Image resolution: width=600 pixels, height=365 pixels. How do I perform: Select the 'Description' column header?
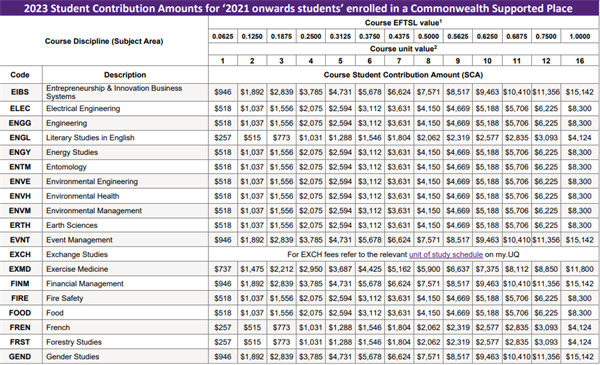coord(125,75)
